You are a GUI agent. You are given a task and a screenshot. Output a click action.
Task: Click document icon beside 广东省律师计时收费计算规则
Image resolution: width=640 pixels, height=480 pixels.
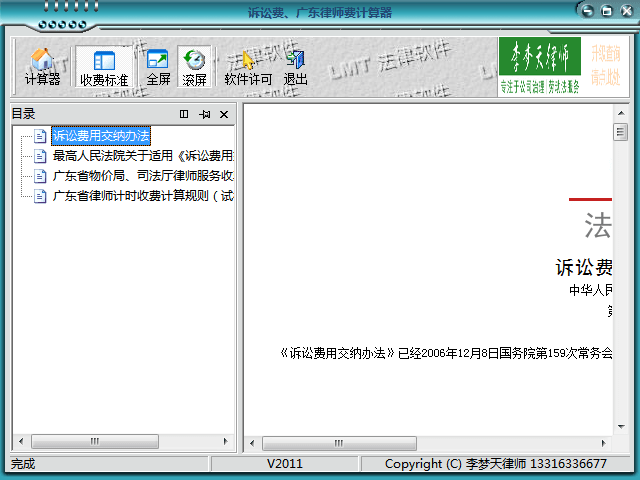point(40,196)
